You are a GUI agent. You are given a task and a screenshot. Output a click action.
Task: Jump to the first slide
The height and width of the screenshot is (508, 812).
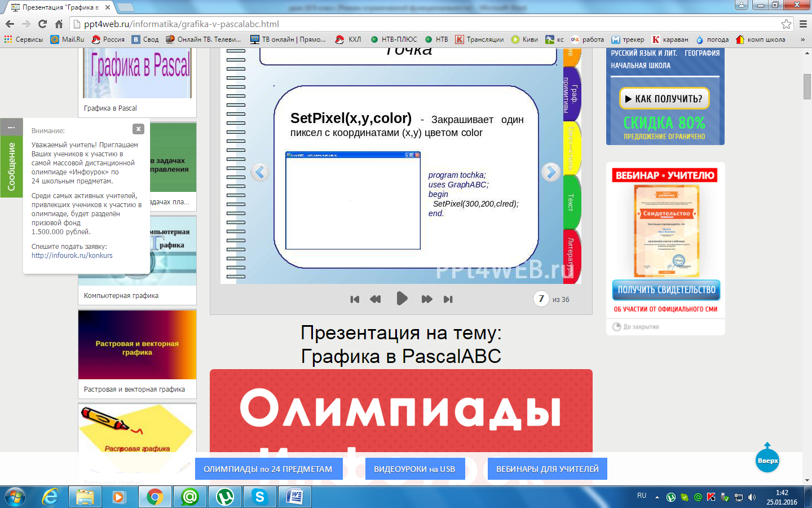(355, 299)
